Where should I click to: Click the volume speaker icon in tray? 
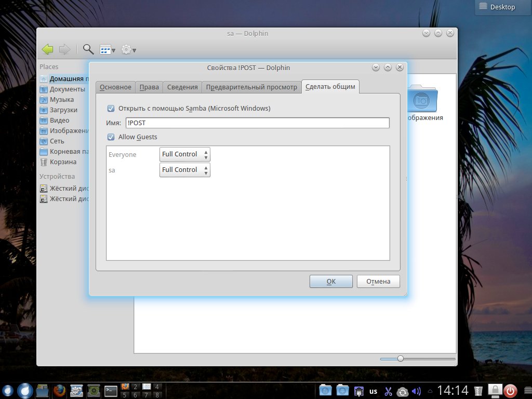416,391
